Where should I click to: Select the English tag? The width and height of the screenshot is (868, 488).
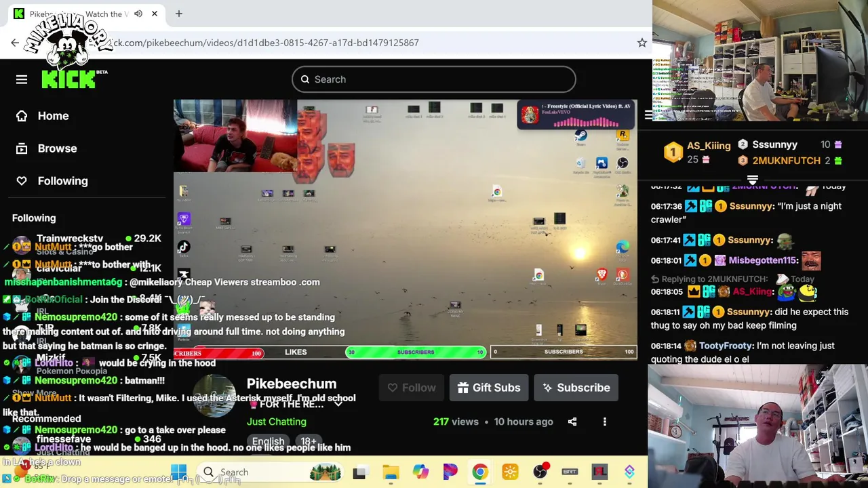(x=268, y=441)
